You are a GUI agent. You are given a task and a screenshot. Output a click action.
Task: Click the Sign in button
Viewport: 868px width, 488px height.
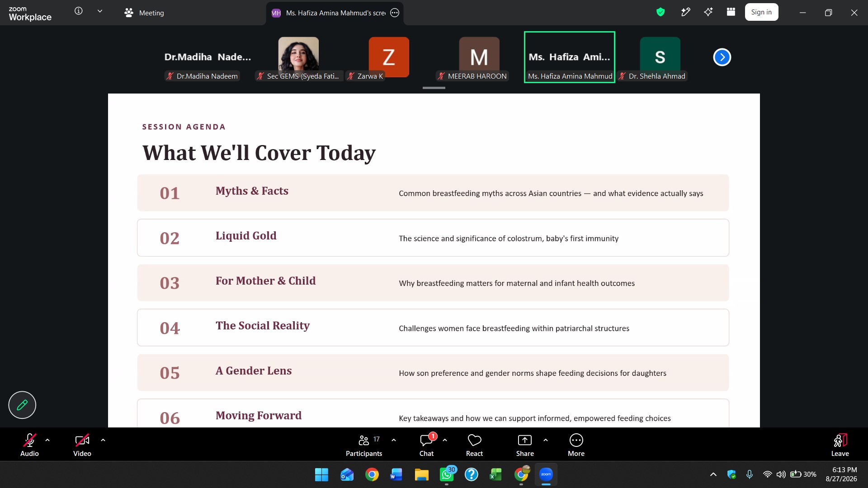pyautogui.click(x=761, y=12)
